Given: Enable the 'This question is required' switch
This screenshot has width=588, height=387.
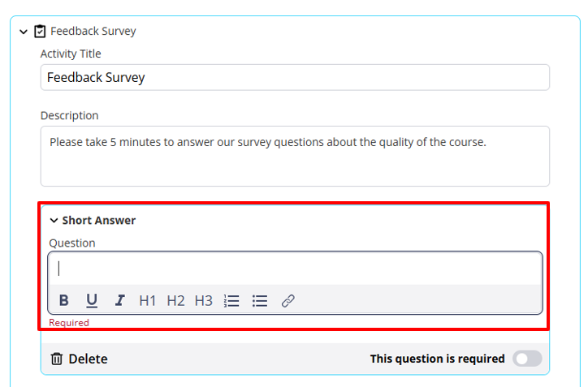Looking at the screenshot, I should pos(527,359).
